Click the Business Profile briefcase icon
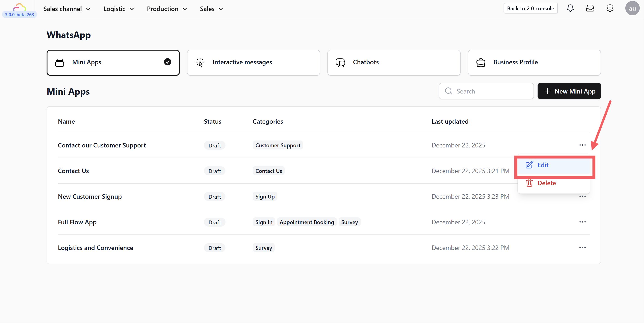The width and height of the screenshot is (644, 323). coord(480,62)
